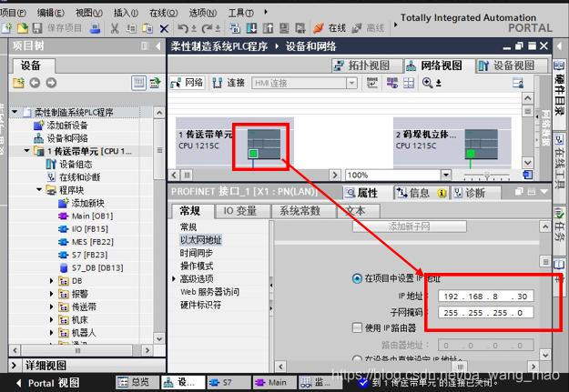Screen dimensions: 569x392
Task: Click the print icon in toolbar
Action: [x=95, y=28]
